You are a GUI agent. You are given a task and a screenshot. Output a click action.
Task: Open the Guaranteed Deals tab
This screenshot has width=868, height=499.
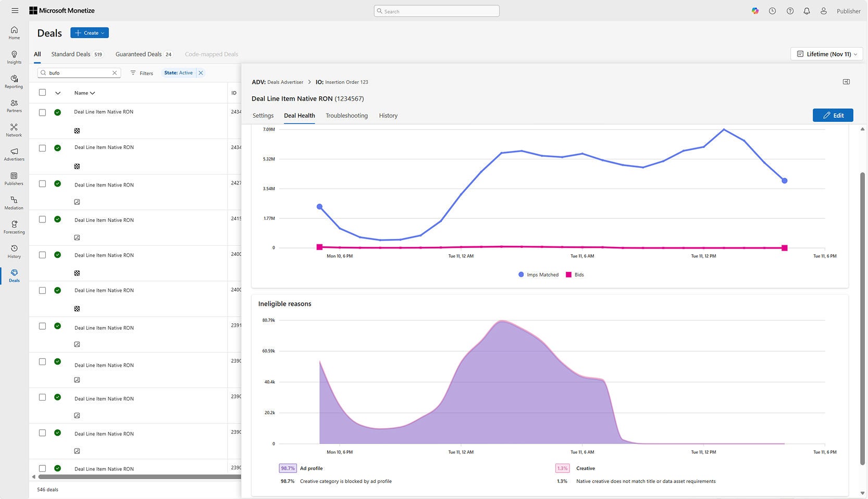139,54
